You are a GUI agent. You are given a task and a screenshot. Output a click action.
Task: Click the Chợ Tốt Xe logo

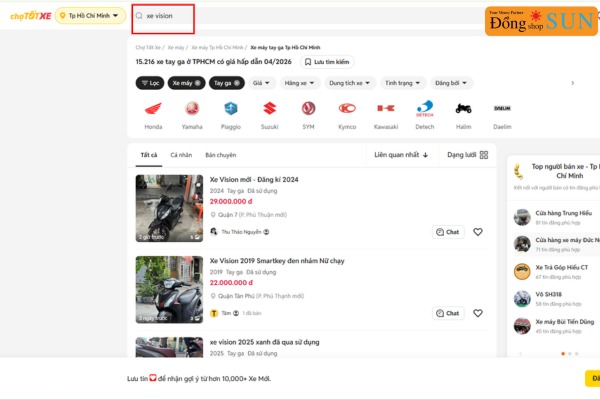click(x=31, y=16)
